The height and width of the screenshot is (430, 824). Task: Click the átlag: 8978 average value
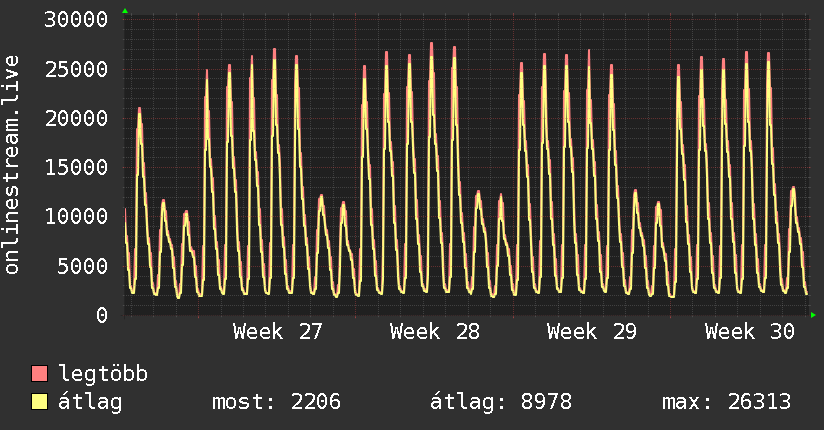tap(501, 402)
